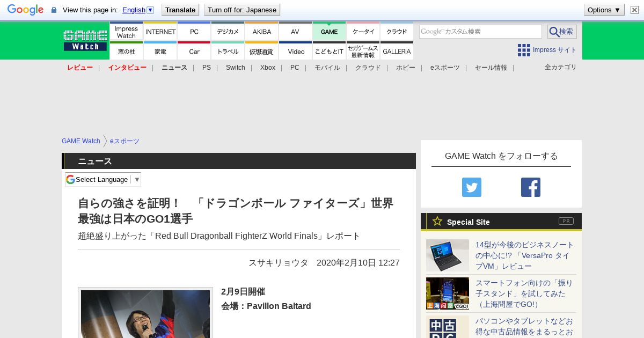Open the GO1 player article photo

(145, 313)
